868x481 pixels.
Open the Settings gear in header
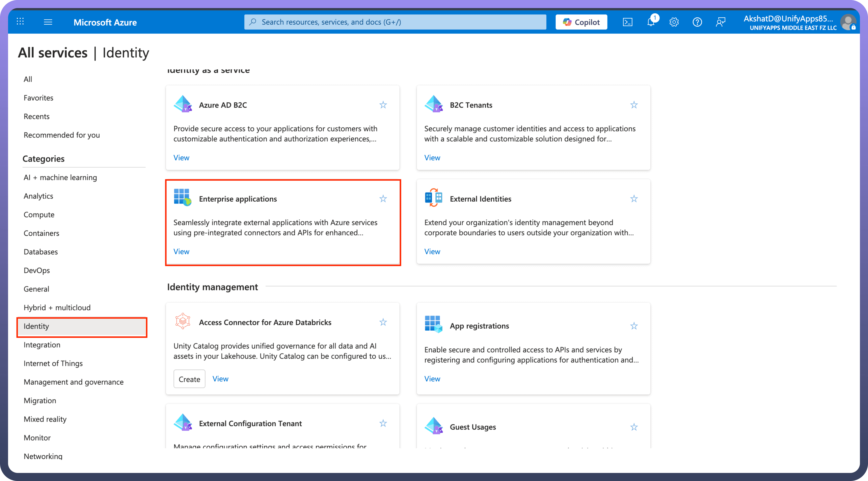click(x=674, y=22)
